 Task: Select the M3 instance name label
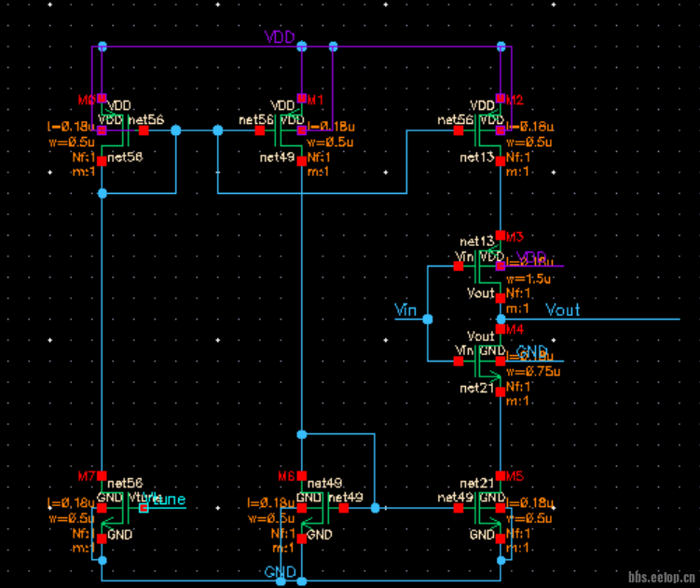click(515, 237)
